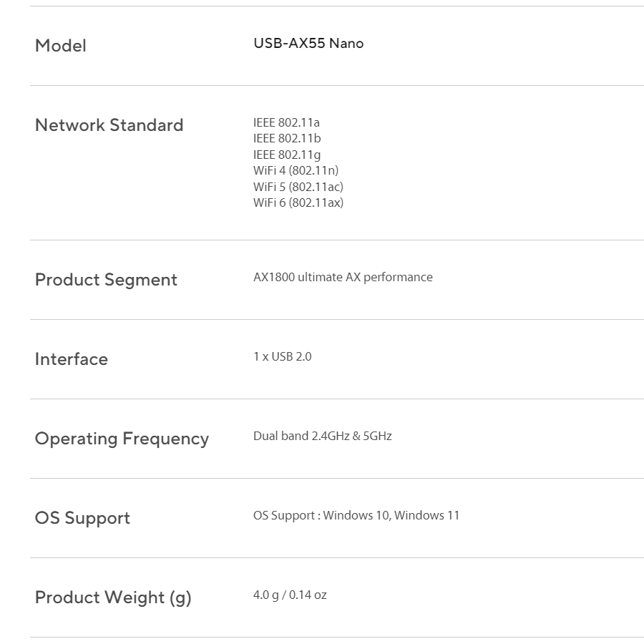Click the 1 x USB 2.0 value
This screenshot has width=644, height=644.
282,356
